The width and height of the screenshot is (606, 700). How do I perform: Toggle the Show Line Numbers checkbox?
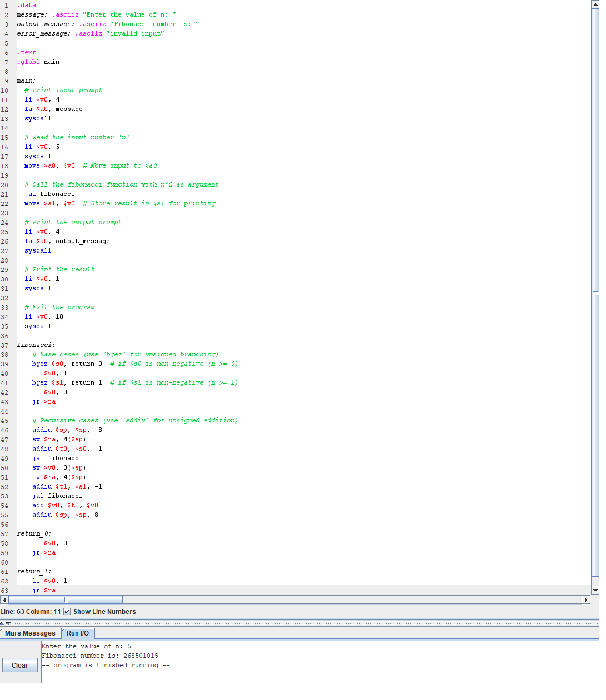[67, 611]
